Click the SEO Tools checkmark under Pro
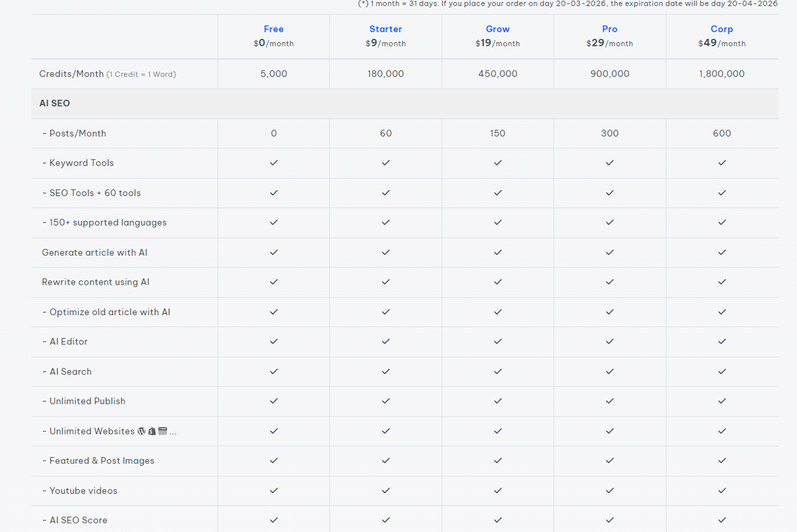Viewport: 797px width, 532px height. tap(610, 193)
